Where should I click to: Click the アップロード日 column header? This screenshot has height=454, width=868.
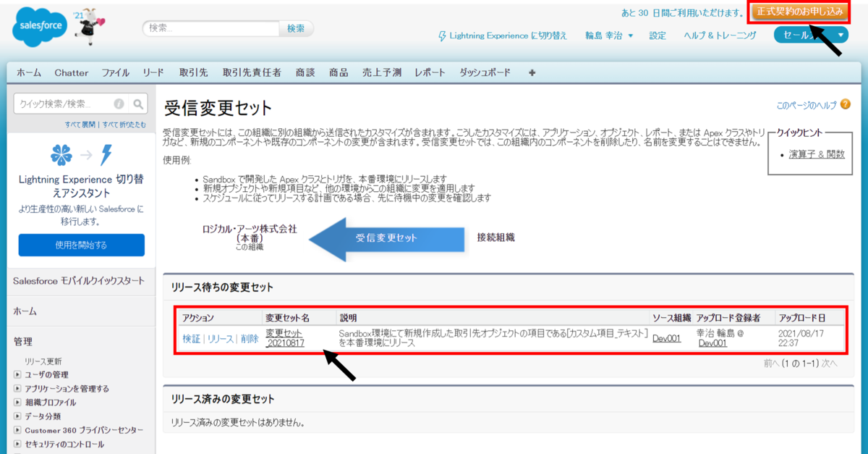tap(801, 318)
